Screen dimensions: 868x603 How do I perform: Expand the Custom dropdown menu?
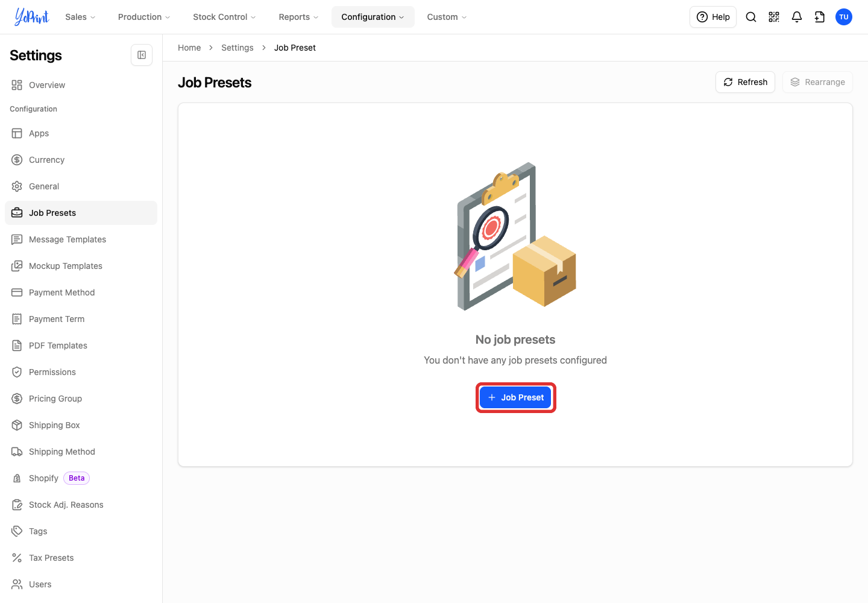[x=447, y=17]
